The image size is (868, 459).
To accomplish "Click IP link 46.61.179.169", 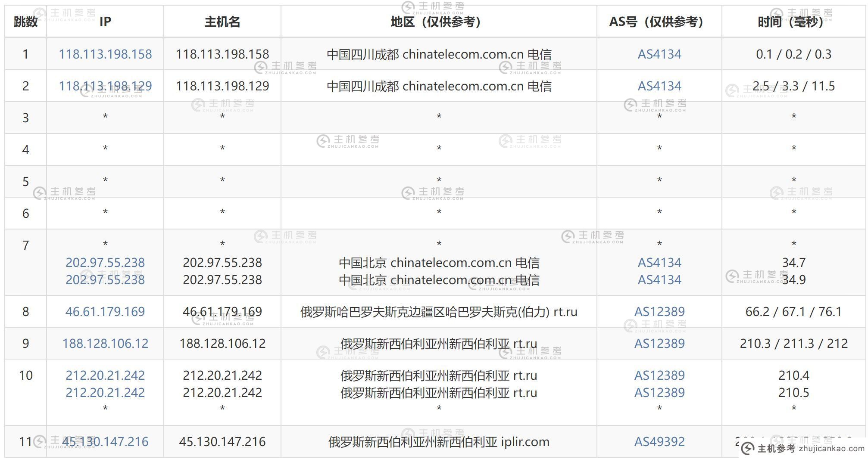I will [x=105, y=312].
